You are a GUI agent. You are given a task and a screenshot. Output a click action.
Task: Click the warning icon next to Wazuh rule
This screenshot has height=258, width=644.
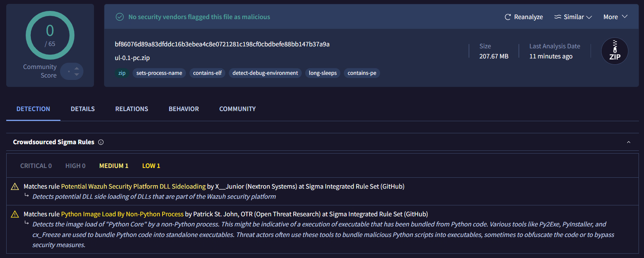15,187
